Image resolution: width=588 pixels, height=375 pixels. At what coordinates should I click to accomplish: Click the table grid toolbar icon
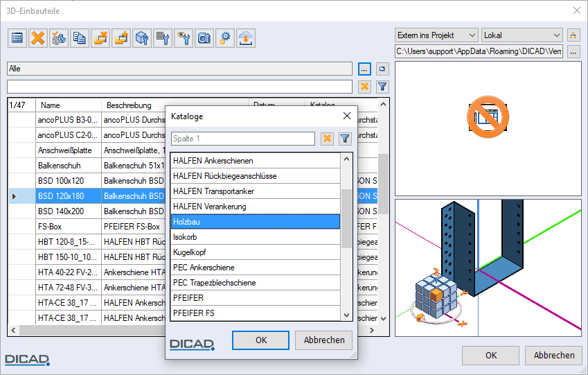pyautogui.click(x=17, y=38)
